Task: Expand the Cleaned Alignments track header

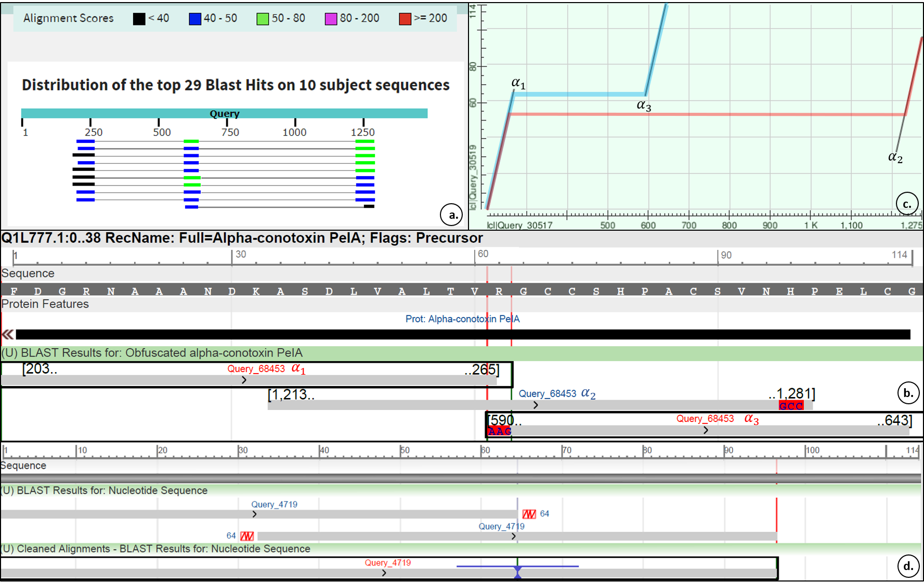Action: (x=155, y=549)
